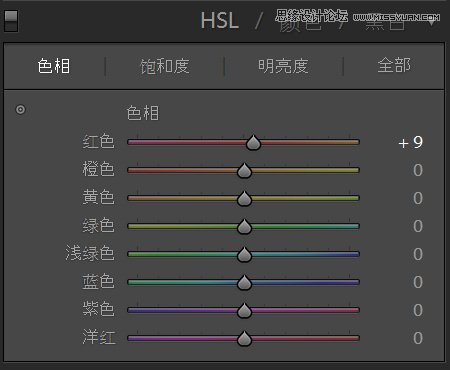Open the 全部 (All) tab
The height and width of the screenshot is (370, 450).
click(x=394, y=65)
